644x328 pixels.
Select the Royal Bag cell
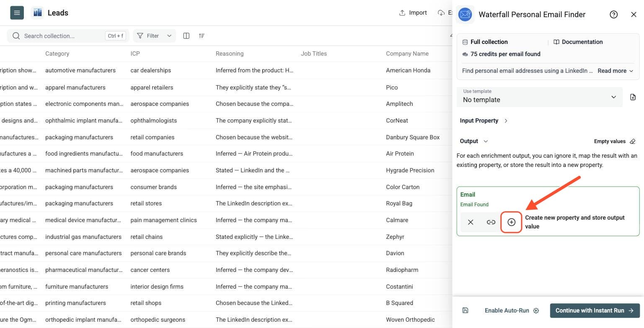[x=399, y=203]
